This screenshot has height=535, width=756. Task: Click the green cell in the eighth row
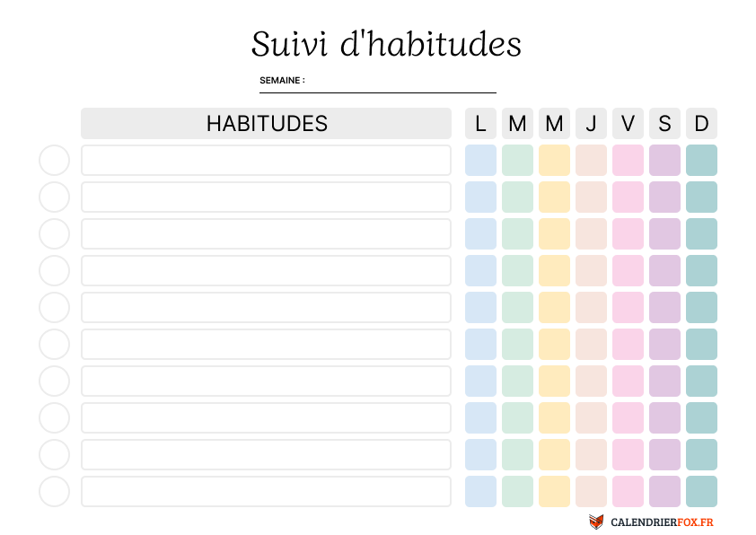pyautogui.click(x=517, y=418)
